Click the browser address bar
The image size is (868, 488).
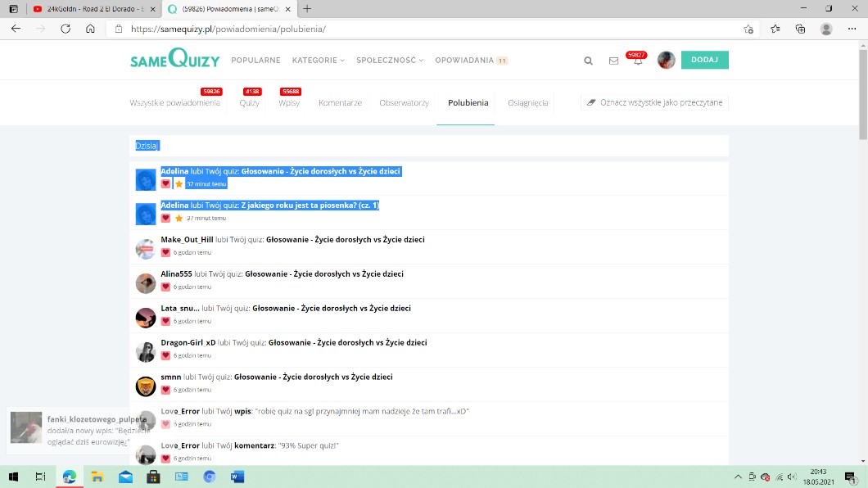[x=426, y=29]
